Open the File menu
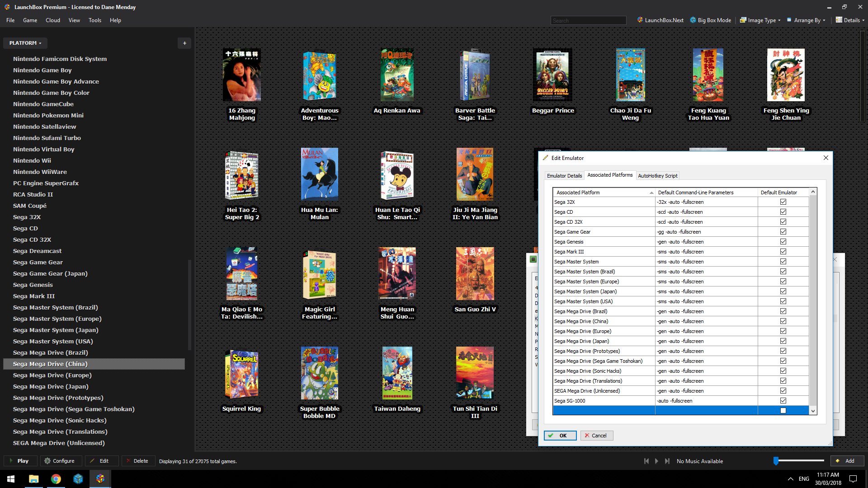The image size is (868, 488). 10,20
